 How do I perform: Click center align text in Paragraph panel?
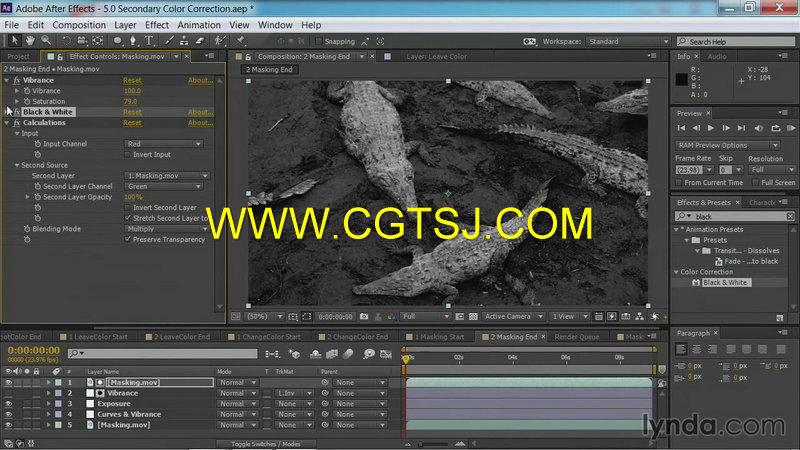click(x=696, y=349)
